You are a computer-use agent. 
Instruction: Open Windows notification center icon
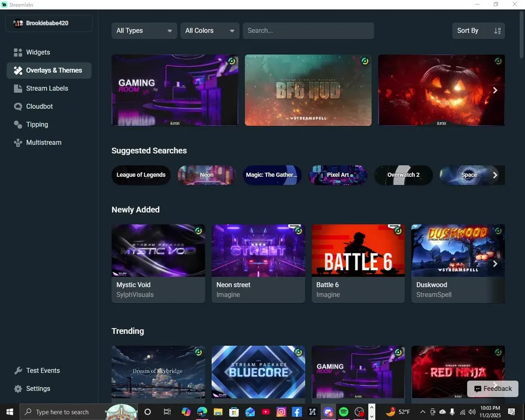(x=511, y=412)
